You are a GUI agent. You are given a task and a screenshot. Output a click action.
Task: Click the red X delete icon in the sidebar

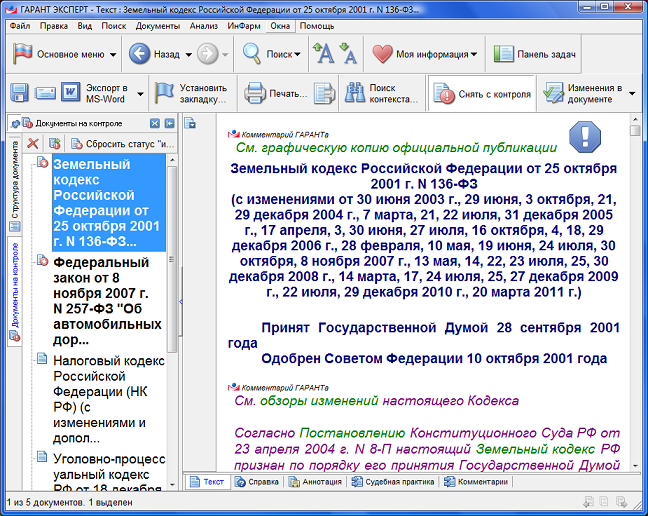pos(32,144)
